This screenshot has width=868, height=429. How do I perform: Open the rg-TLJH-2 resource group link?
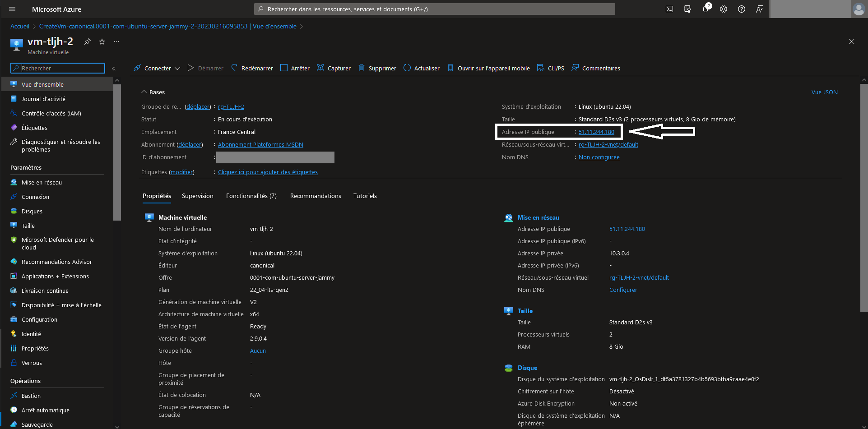(231, 107)
